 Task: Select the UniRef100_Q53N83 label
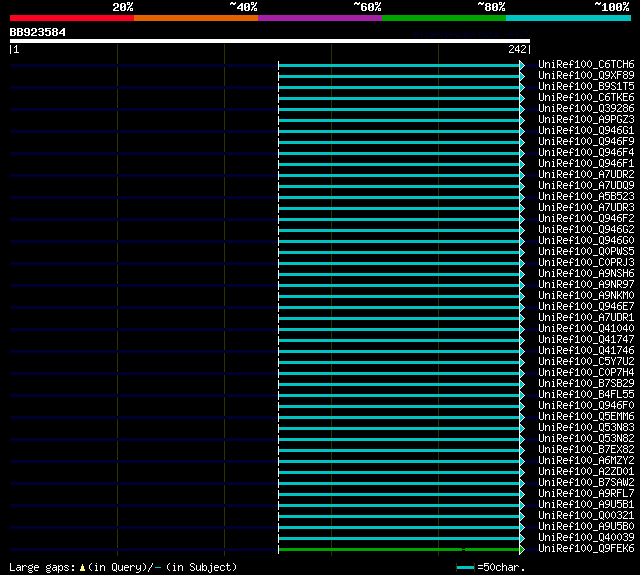point(586,428)
